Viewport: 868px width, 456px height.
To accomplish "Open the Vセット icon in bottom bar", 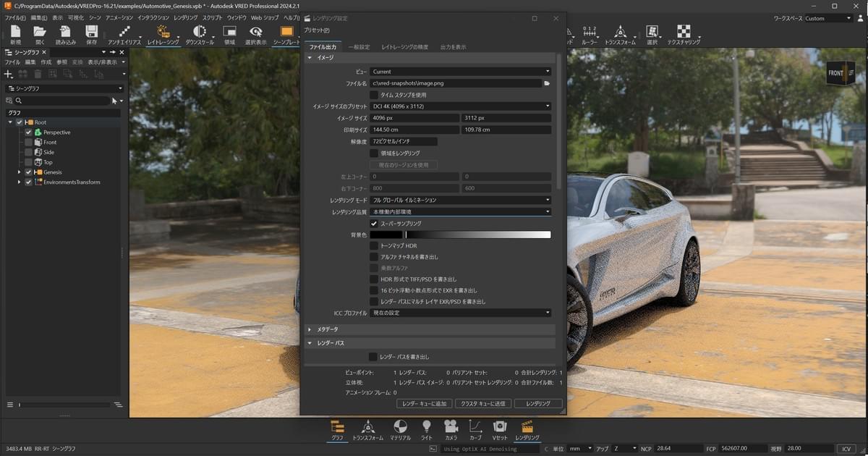I will pos(500,426).
